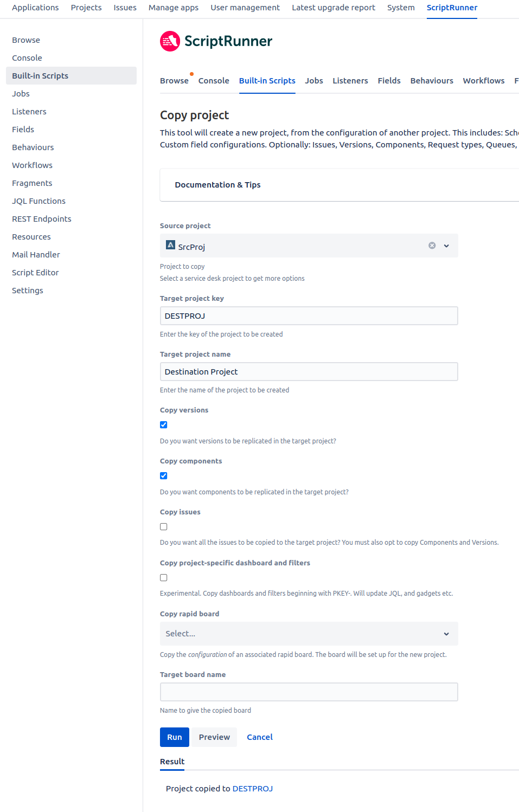This screenshot has height=812, width=519.
Task: Click the ScriptRunner logo icon
Action: pyautogui.click(x=170, y=41)
